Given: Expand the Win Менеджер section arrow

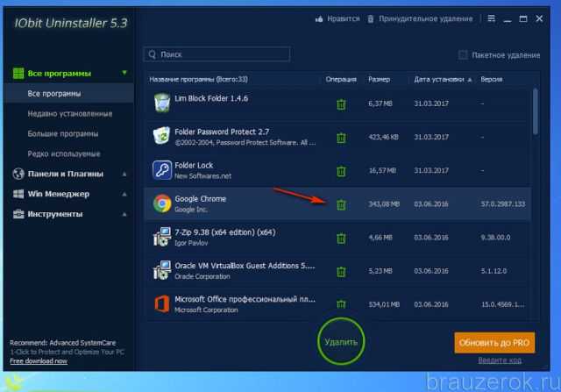Looking at the screenshot, I should [124, 194].
